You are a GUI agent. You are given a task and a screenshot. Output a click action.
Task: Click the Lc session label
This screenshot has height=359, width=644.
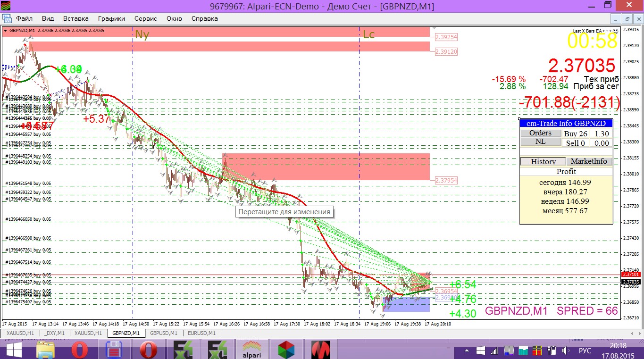(x=369, y=35)
